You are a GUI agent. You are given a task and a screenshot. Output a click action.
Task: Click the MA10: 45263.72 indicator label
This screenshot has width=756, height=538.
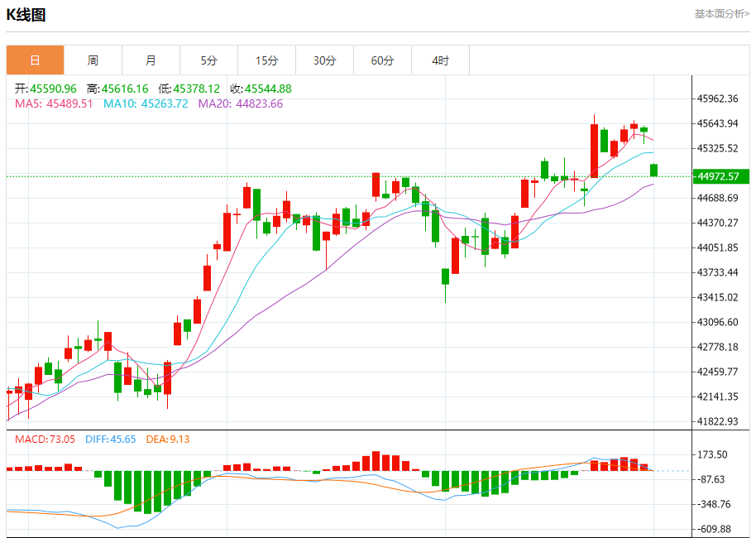coord(146,103)
